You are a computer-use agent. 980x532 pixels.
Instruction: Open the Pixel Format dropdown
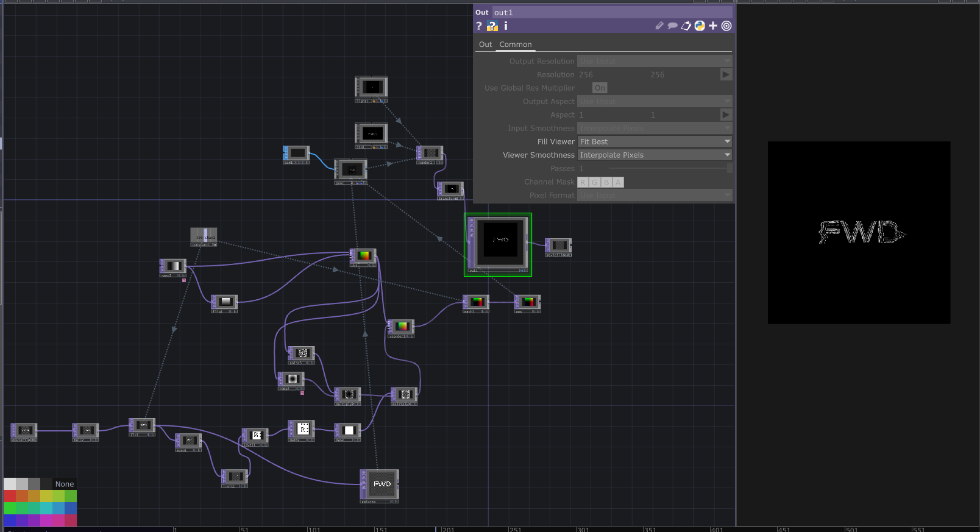pos(655,195)
